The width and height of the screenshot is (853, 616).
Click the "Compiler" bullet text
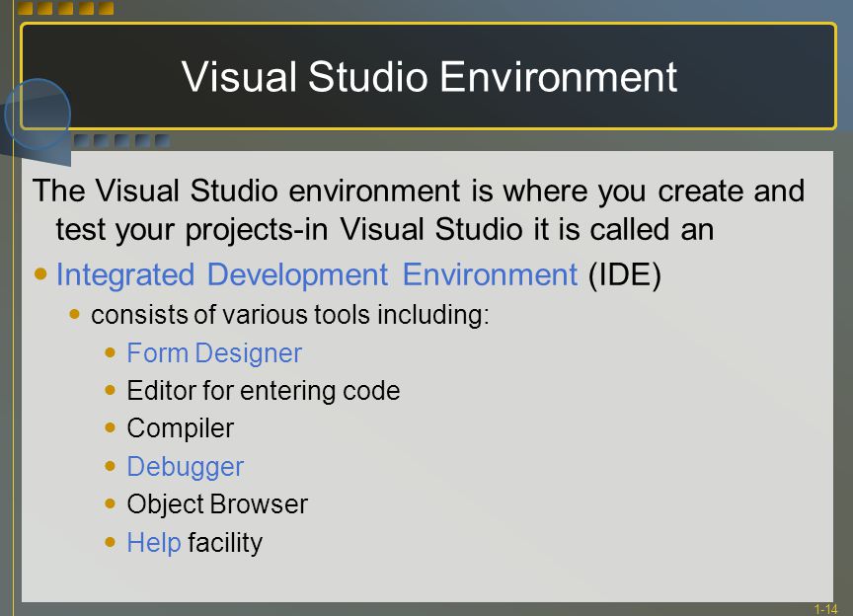180,428
